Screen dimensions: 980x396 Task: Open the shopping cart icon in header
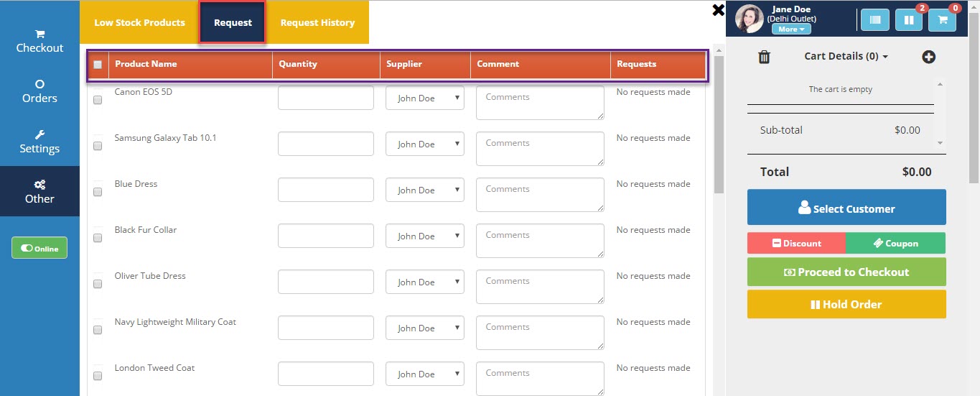pos(942,20)
